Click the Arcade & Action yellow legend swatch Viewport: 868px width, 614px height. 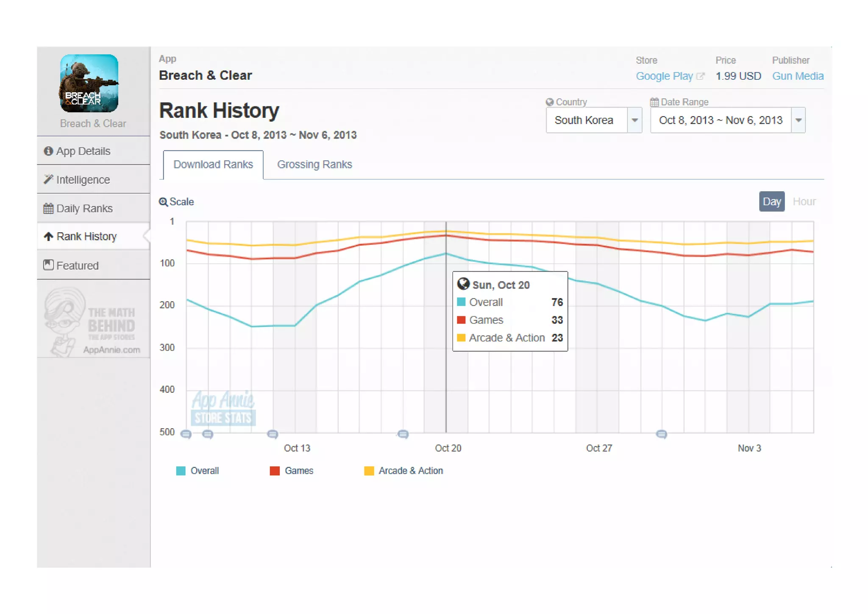tap(369, 471)
